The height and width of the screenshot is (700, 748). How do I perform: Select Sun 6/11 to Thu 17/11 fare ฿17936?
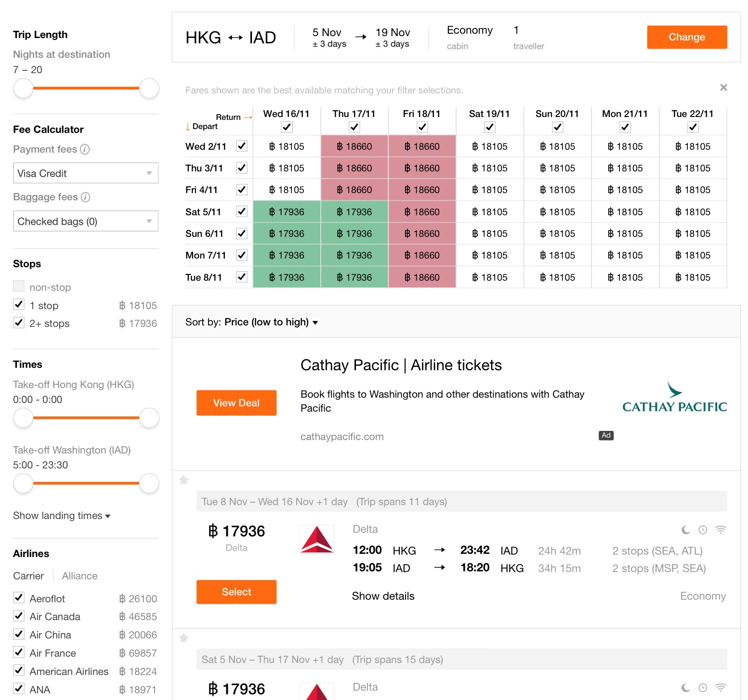354,233
